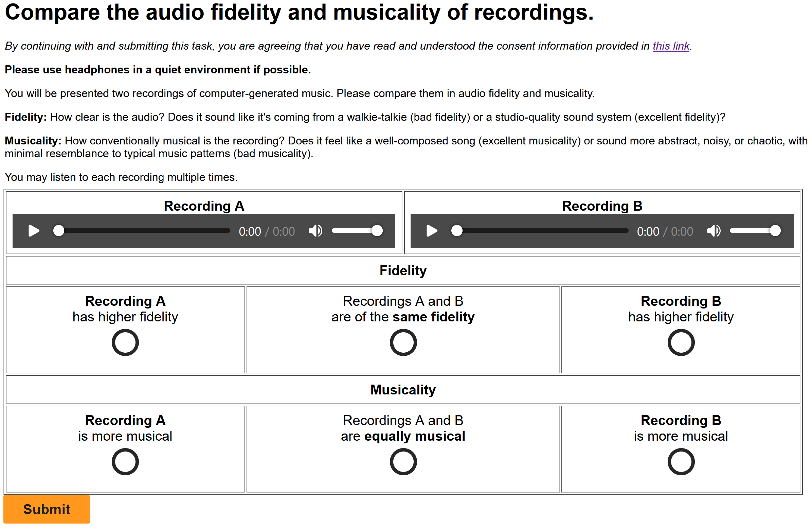
Task: Click Recording A time display 0:00
Action: click(250, 232)
